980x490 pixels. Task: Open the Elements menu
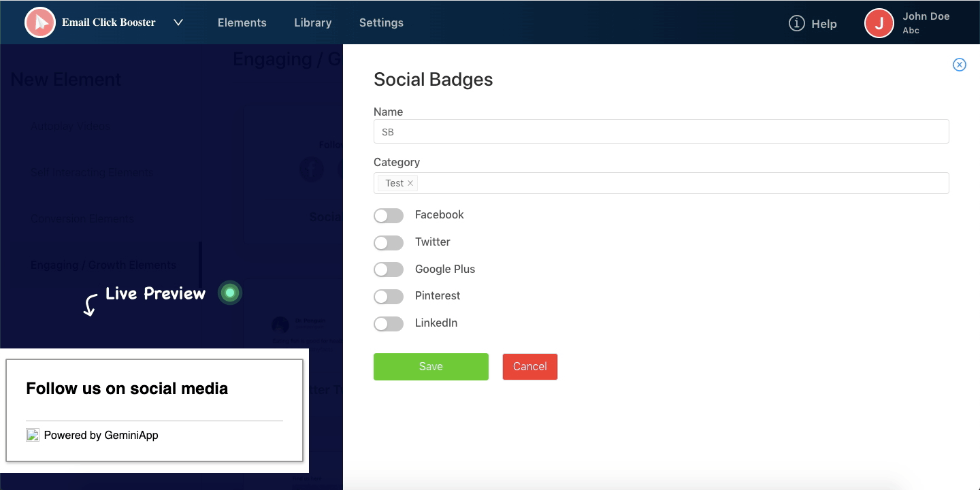[x=242, y=22]
